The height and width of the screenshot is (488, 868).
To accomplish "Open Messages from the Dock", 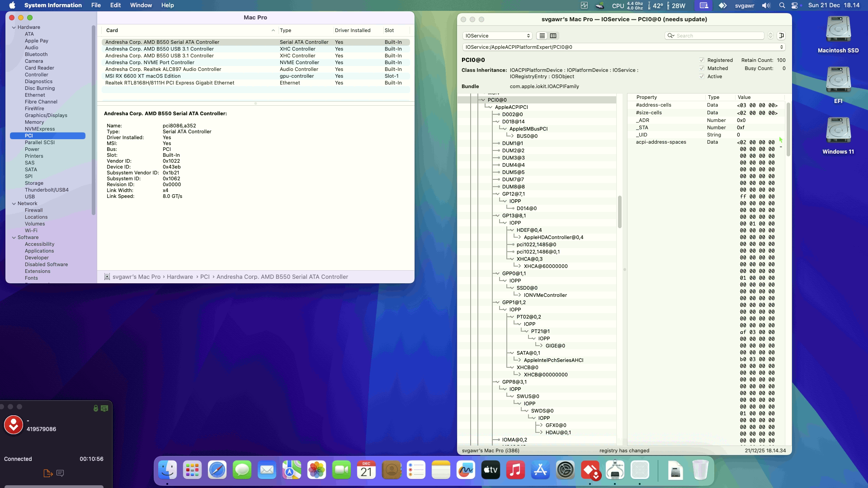I will tap(242, 470).
